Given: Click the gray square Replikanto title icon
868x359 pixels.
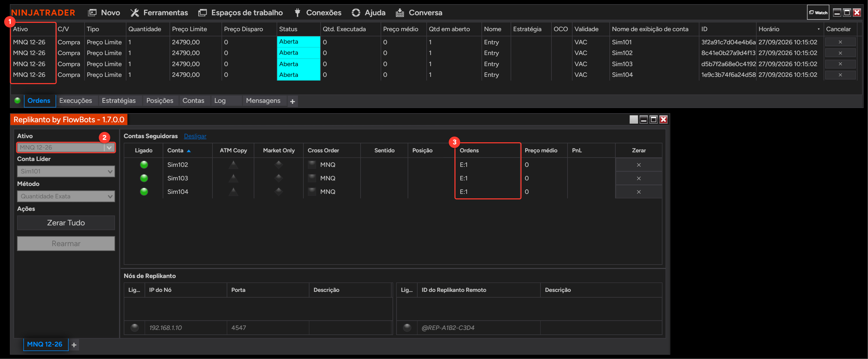Looking at the screenshot, I should [x=634, y=119].
